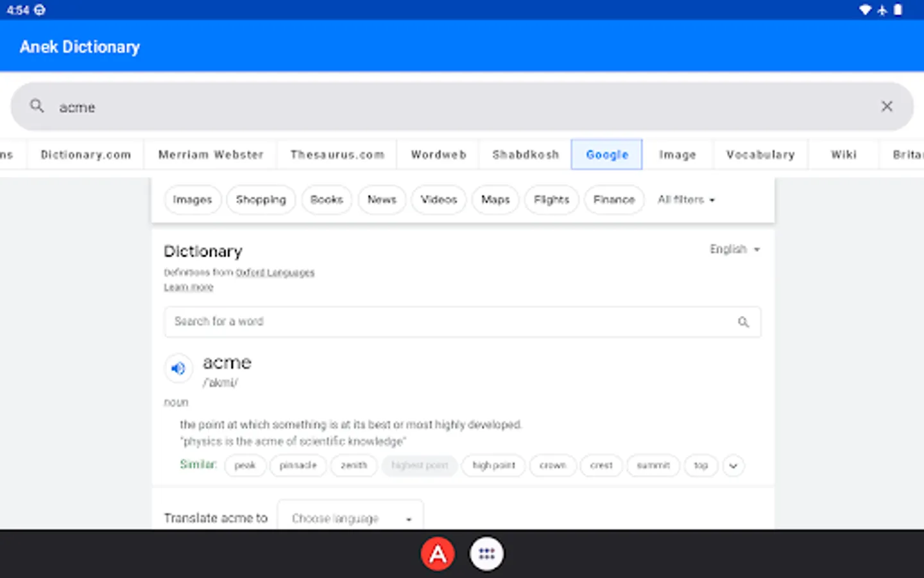Tap the 'zenith' synonym chip
The height and width of the screenshot is (578, 924).
[354, 466]
